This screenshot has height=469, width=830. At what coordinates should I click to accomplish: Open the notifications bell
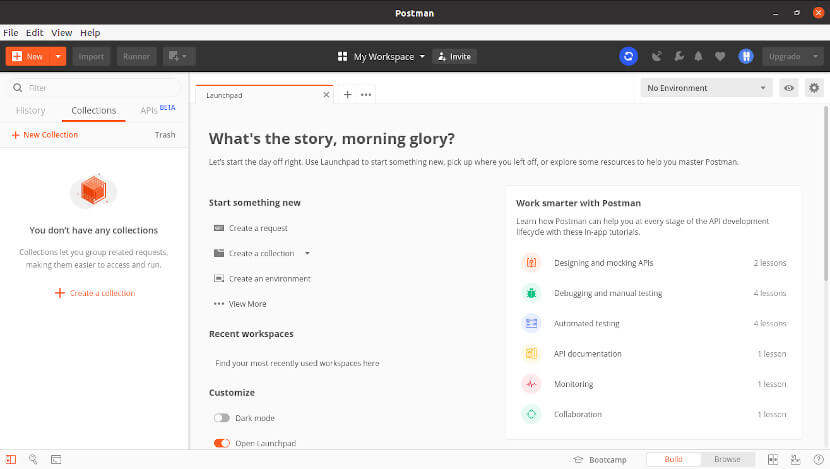[698, 57]
